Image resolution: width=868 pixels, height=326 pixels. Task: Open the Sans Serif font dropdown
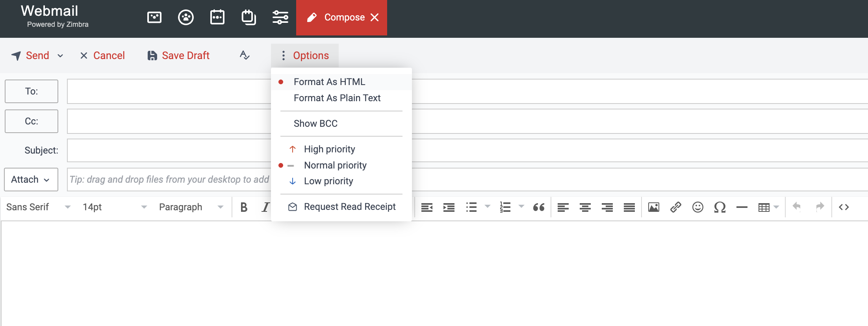point(38,207)
